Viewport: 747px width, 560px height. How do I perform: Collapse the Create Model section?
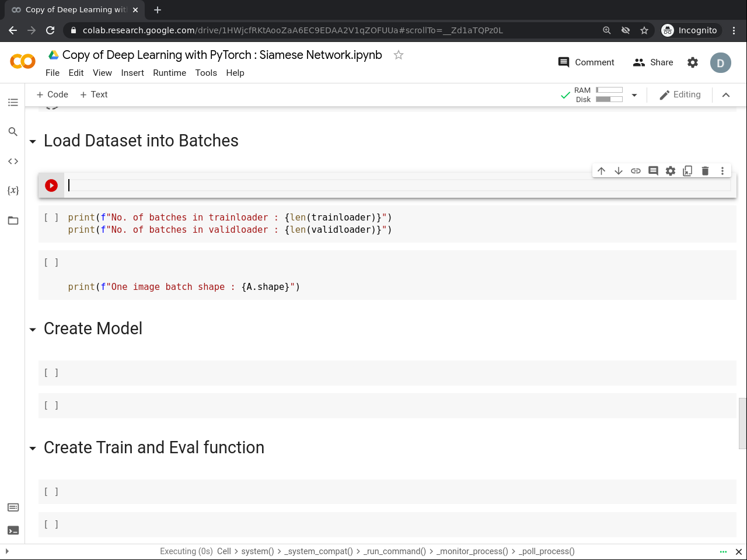click(x=33, y=330)
